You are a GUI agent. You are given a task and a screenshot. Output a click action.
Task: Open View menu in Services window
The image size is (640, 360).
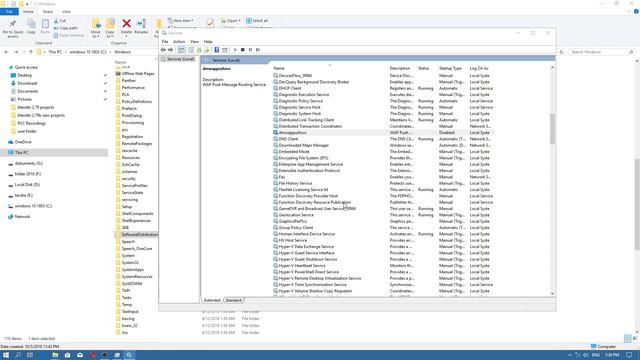coord(194,42)
